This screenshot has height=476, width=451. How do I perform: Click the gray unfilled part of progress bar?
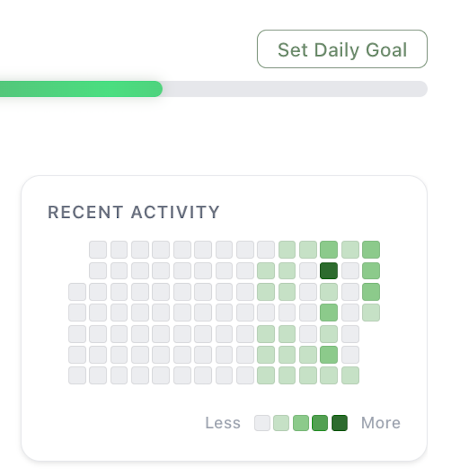point(294,89)
